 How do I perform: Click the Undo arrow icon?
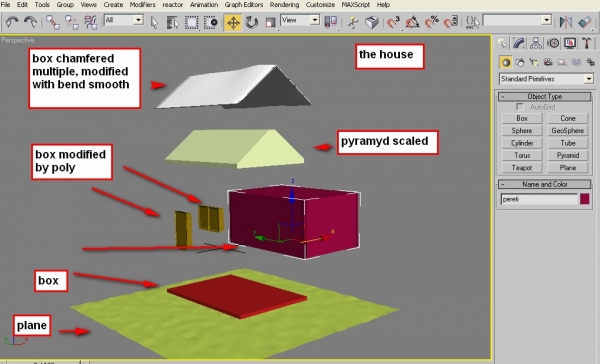[12, 22]
